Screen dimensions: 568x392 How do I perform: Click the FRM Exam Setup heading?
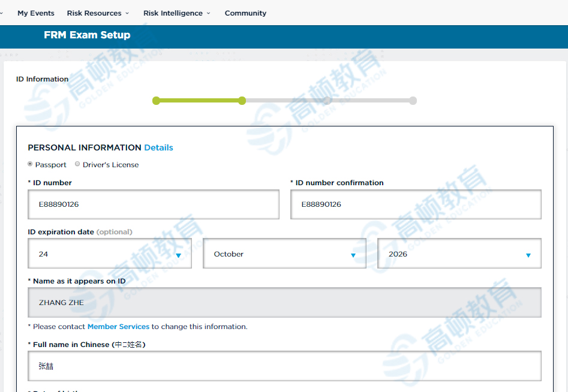(x=87, y=35)
